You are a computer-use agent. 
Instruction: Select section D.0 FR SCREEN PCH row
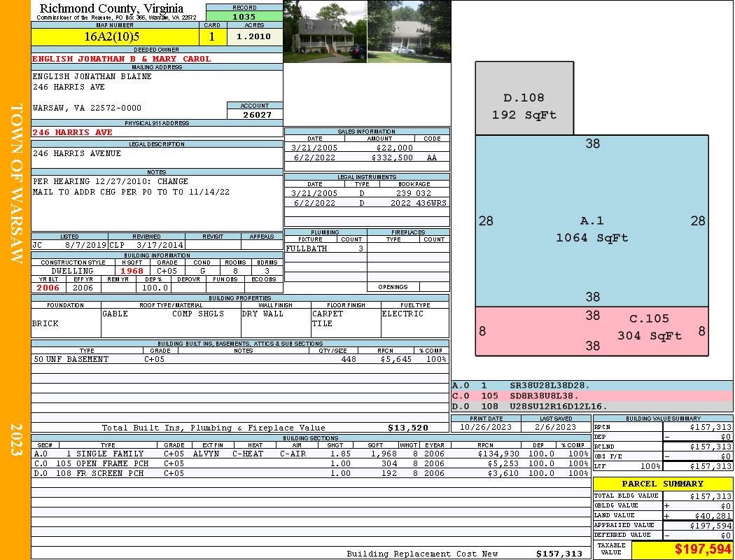coord(311,473)
